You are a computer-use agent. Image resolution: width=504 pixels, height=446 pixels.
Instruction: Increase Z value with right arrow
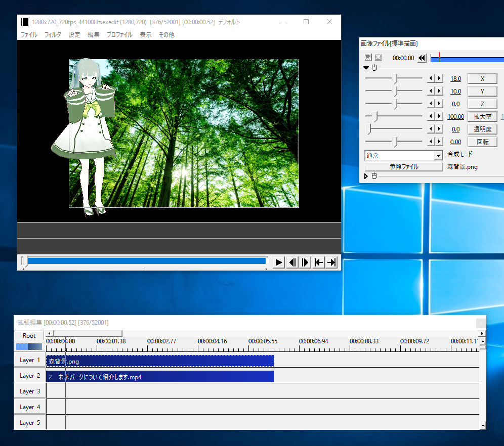click(x=439, y=103)
